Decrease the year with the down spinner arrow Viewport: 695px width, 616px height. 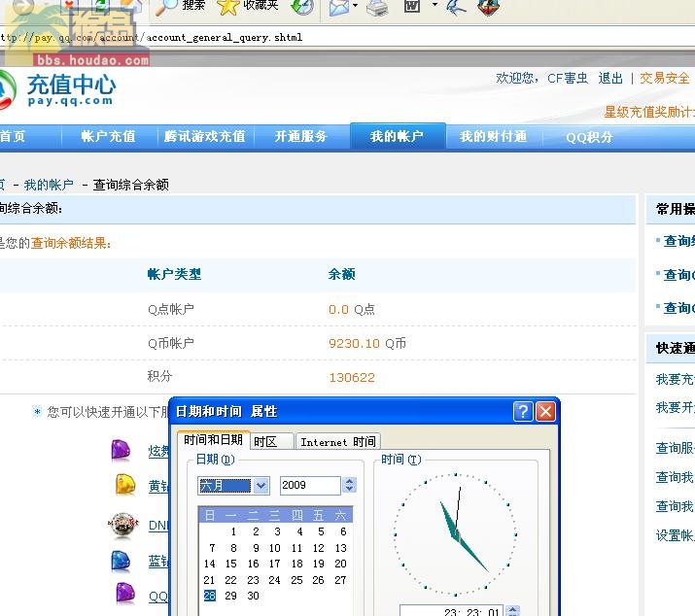349,490
